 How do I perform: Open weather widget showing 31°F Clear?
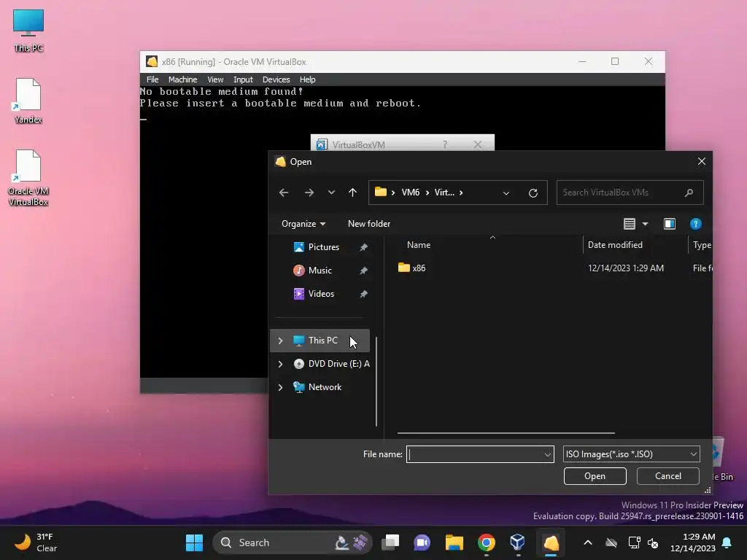pos(36,542)
